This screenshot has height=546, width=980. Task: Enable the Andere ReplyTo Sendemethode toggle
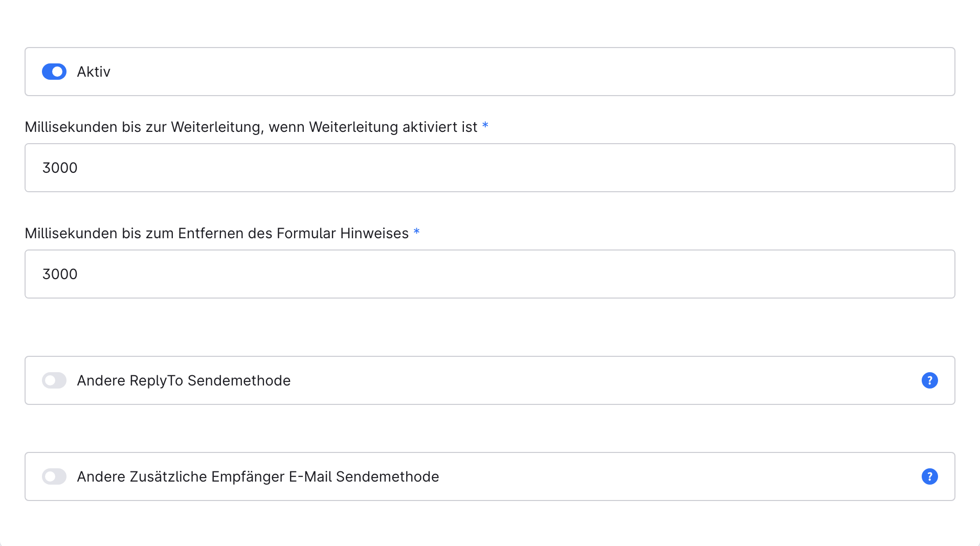[x=54, y=380]
